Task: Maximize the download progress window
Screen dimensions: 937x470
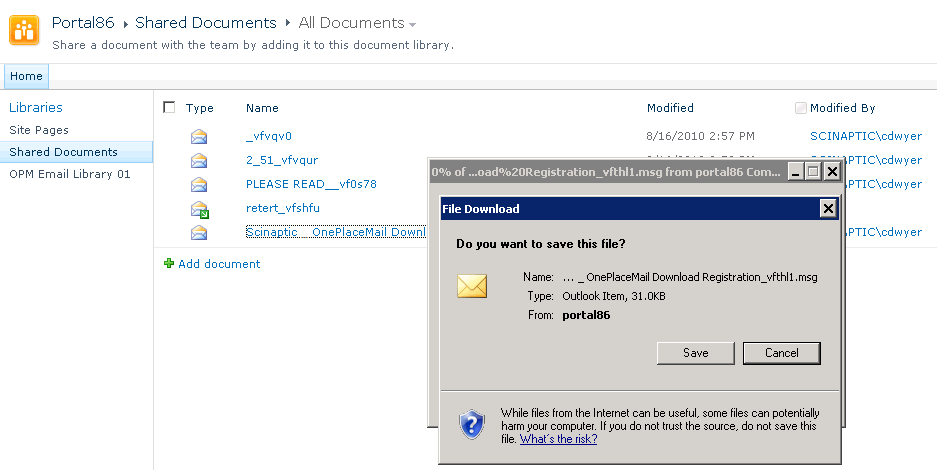Action: point(813,172)
